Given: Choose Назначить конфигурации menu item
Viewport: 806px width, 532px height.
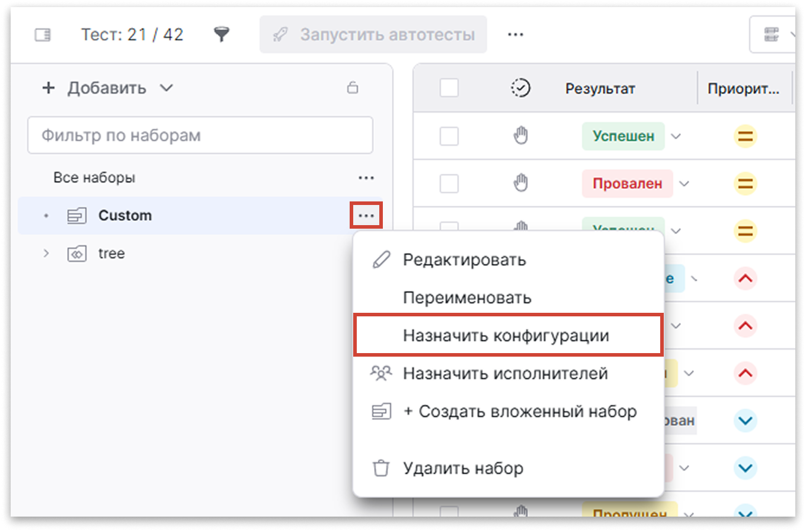Looking at the screenshot, I should tap(508, 335).
